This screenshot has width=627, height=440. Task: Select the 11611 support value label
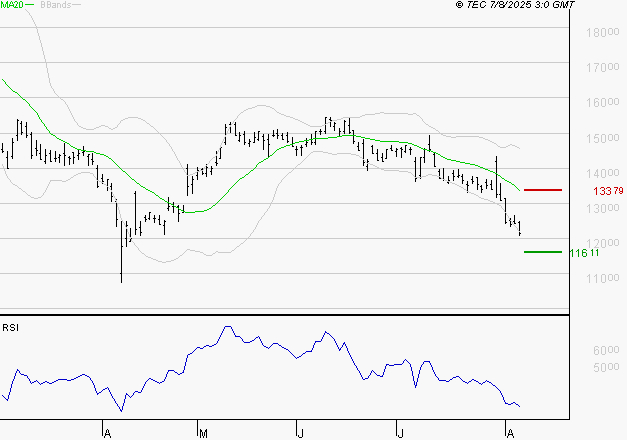click(x=584, y=253)
